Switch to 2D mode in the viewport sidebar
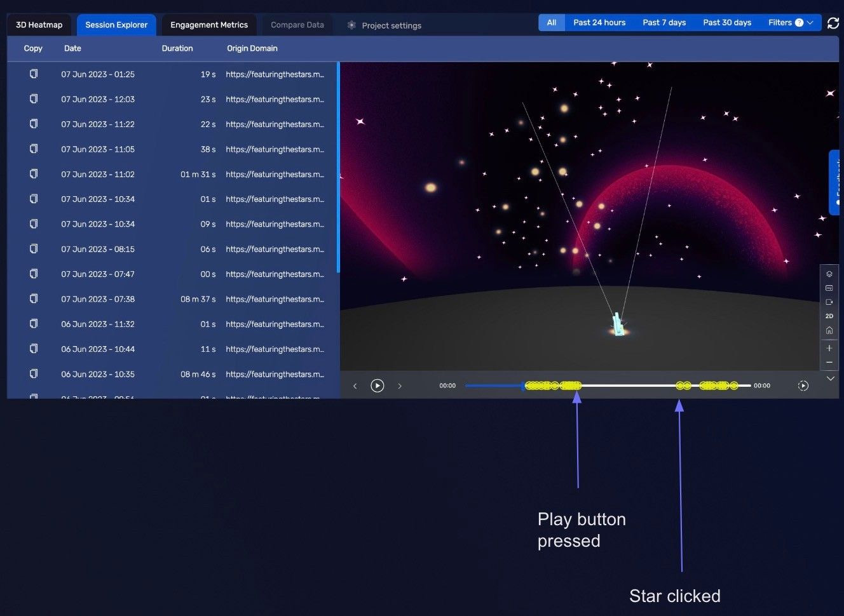844x616 pixels. [x=829, y=316]
